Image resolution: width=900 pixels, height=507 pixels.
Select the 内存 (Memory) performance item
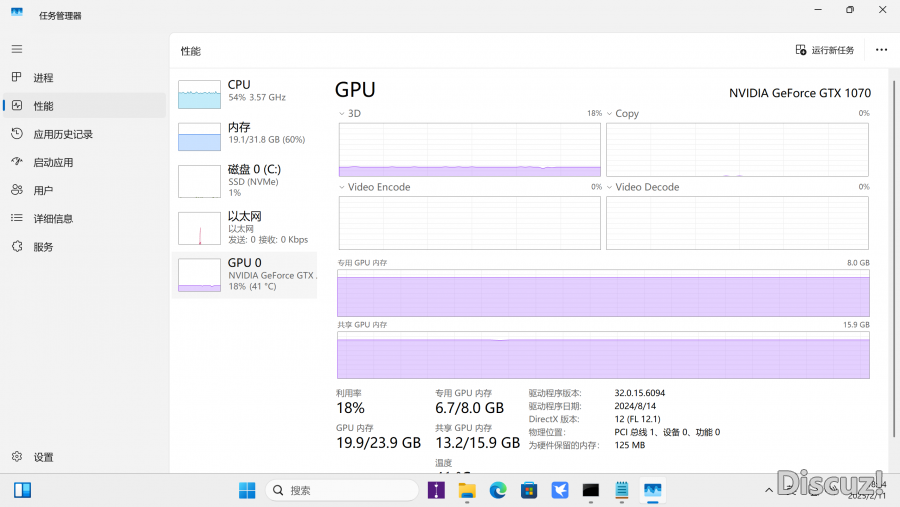[x=245, y=137]
